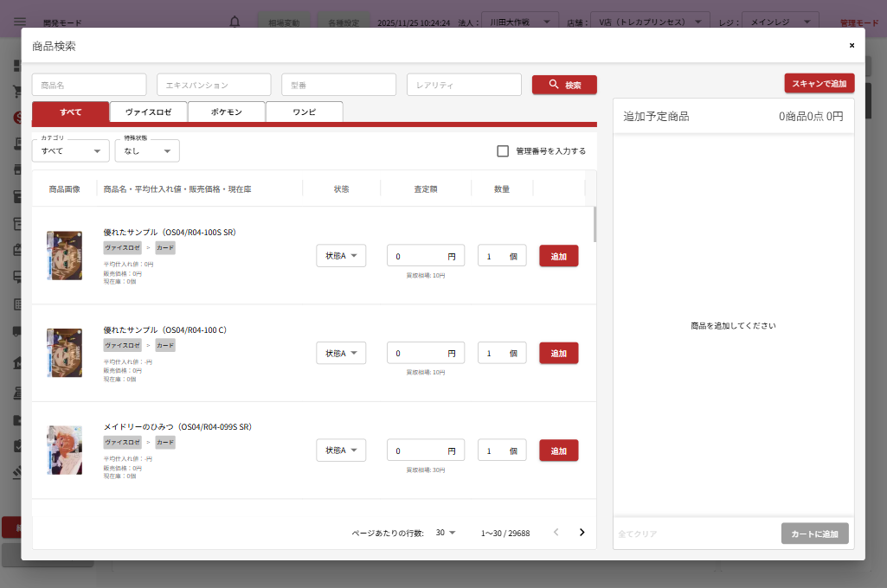This screenshot has height=588, width=887.
Task: Enable the 管理番号を入力する checkbox
Action: (x=503, y=151)
